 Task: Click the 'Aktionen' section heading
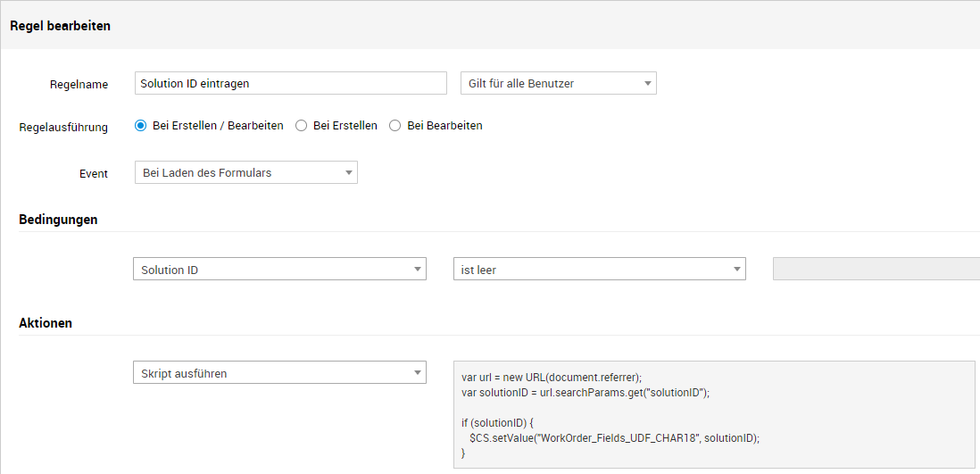pyautogui.click(x=45, y=322)
